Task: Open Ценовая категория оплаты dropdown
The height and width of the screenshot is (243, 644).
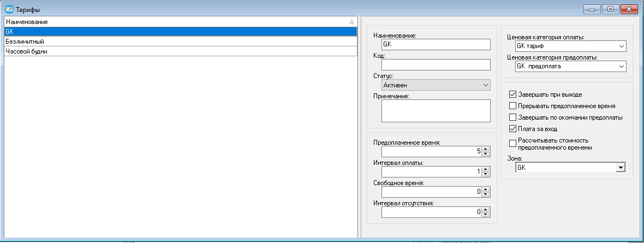Action: (570, 46)
